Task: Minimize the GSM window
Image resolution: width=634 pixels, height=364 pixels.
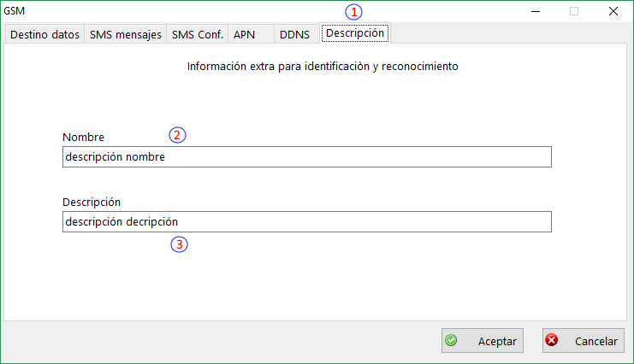Action: point(535,11)
